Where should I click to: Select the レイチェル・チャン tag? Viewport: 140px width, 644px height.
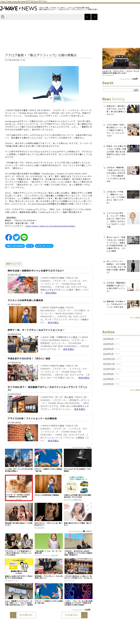pyautogui.click(x=44, y=246)
